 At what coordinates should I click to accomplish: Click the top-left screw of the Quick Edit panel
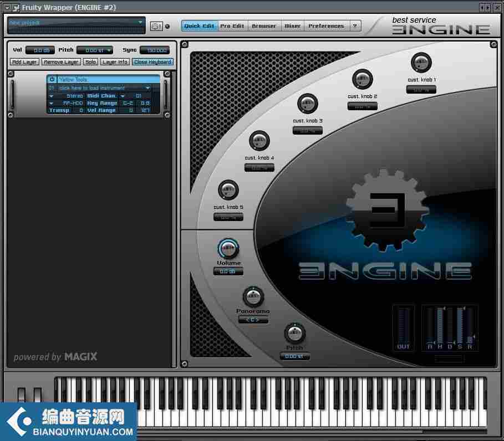click(184, 44)
